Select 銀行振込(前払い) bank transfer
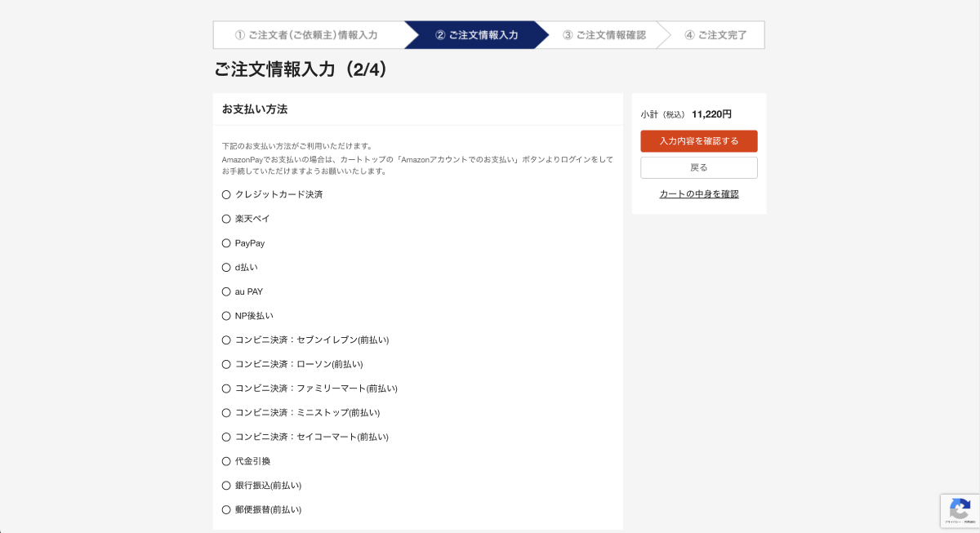Screen dimensions: 980x533 (x=226, y=486)
